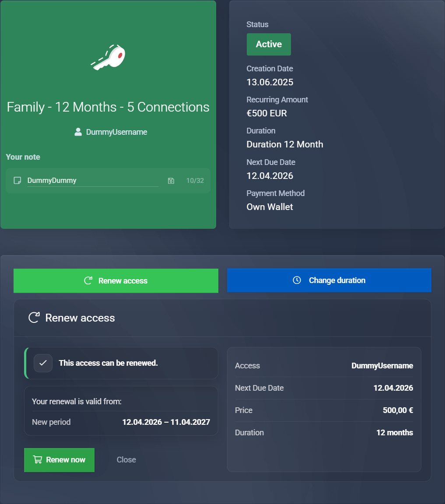Switch to the Change duration tab
The width and height of the screenshot is (445, 504).
(329, 280)
